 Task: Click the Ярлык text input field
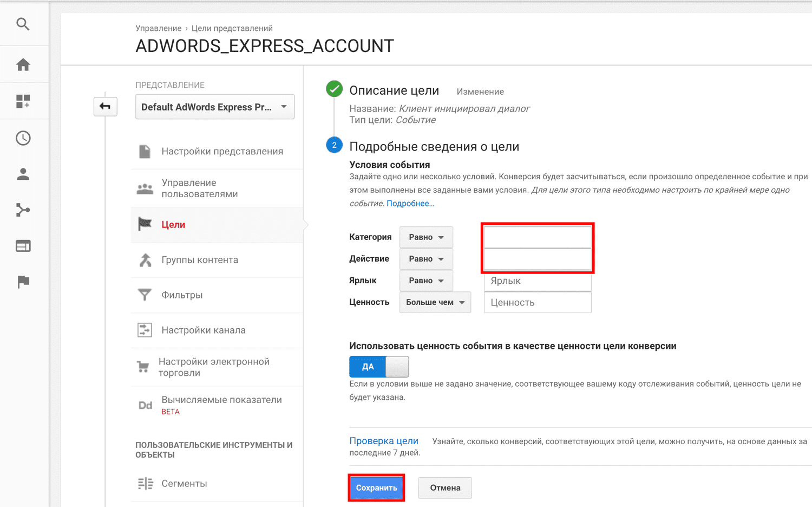[x=537, y=281]
